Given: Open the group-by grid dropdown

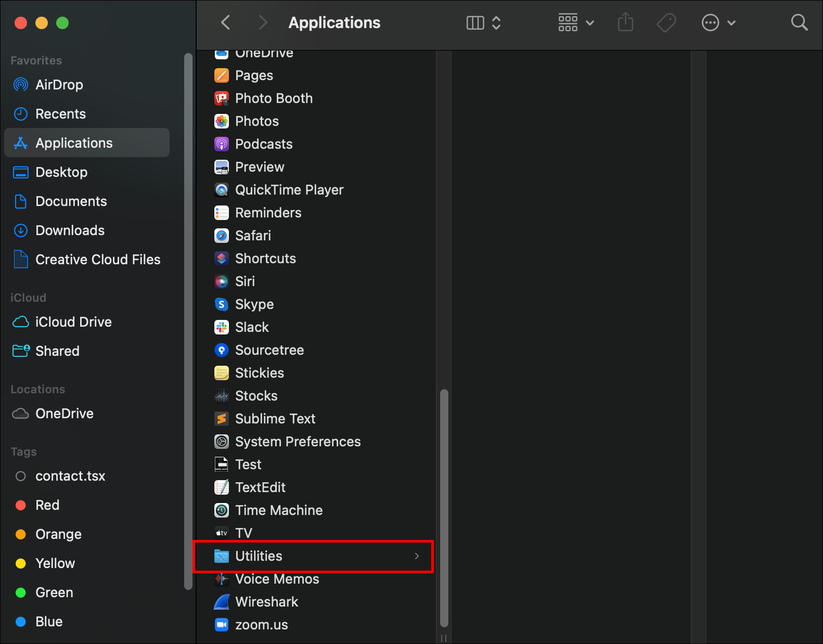Looking at the screenshot, I should pyautogui.click(x=576, y=22).
